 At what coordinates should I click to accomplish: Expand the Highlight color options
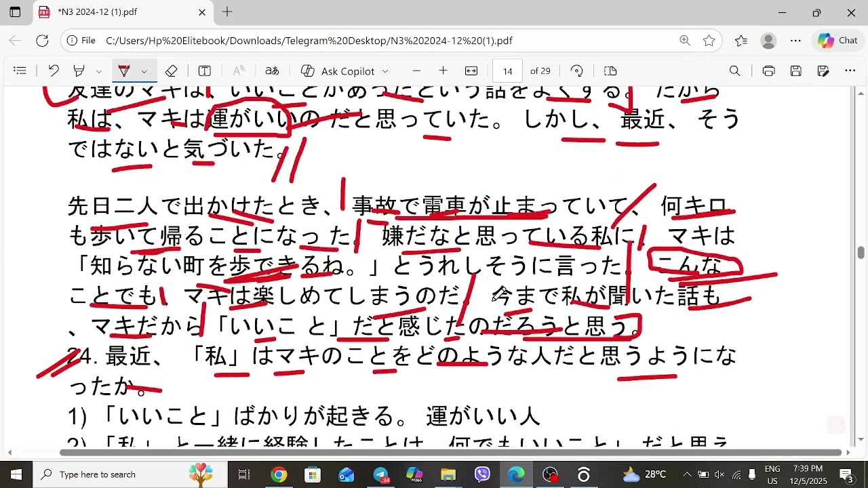pos(99,71)
